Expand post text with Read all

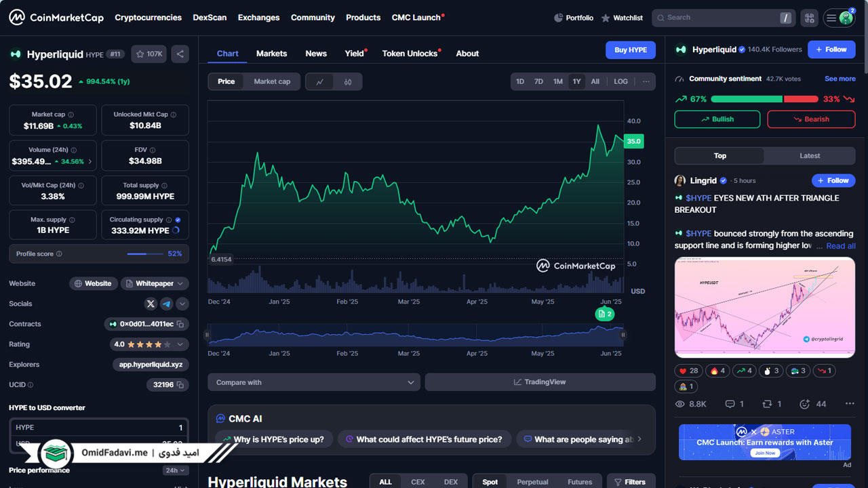[841, 246]
